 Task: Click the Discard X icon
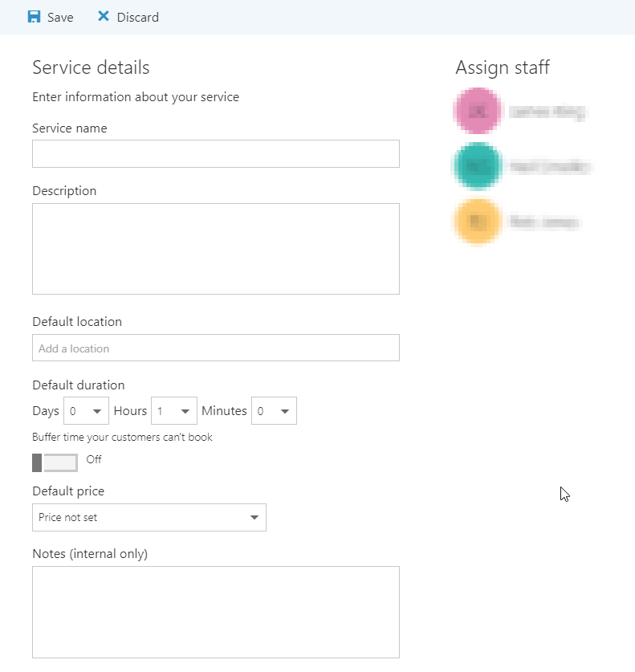(104, 16)
